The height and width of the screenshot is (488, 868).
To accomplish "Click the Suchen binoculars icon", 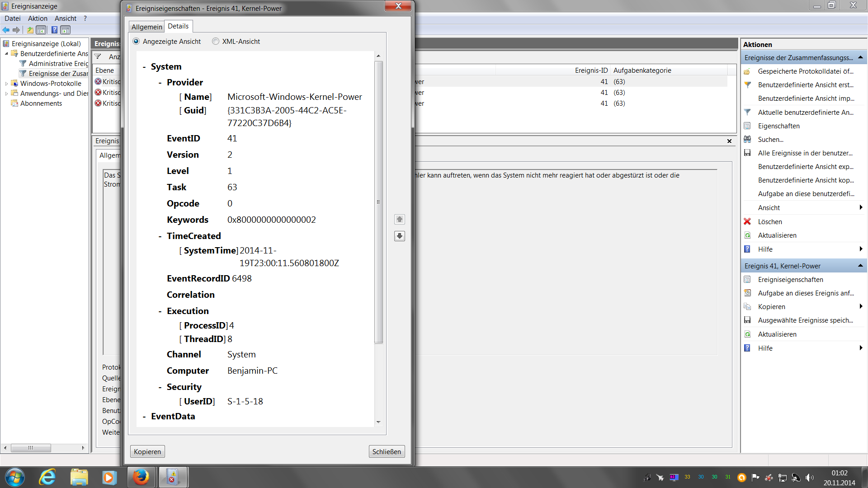I will [747, 139].
